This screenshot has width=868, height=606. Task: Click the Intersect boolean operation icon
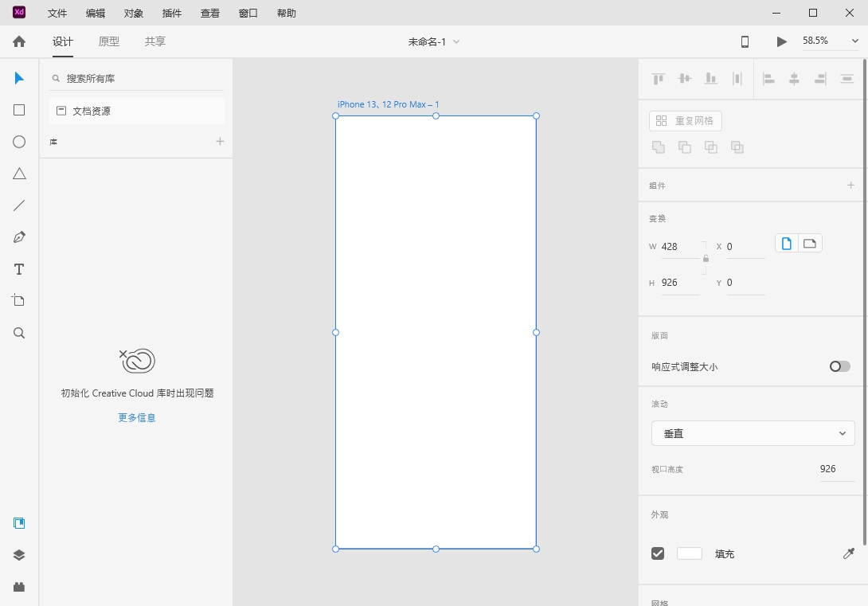[711, 147]
